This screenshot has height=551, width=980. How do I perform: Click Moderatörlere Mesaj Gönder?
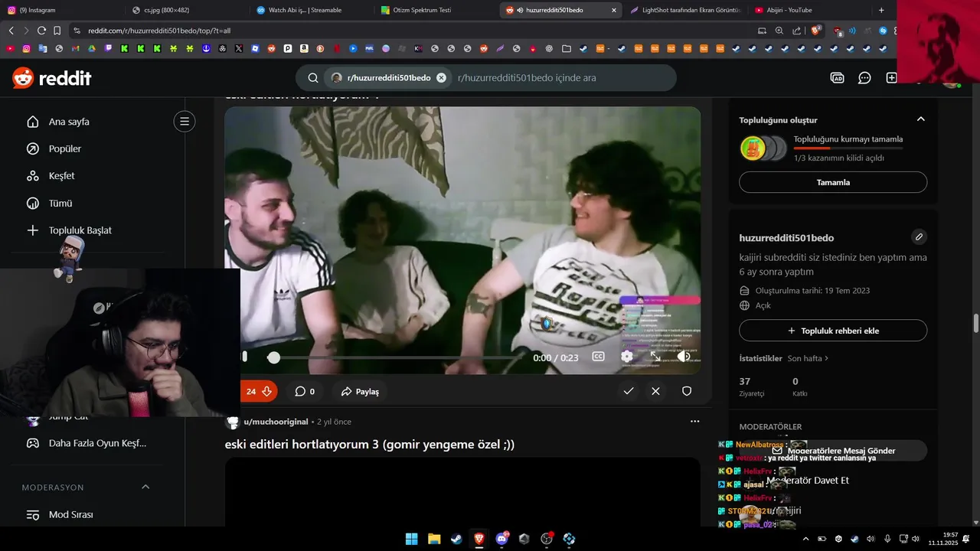click(833, 451)
